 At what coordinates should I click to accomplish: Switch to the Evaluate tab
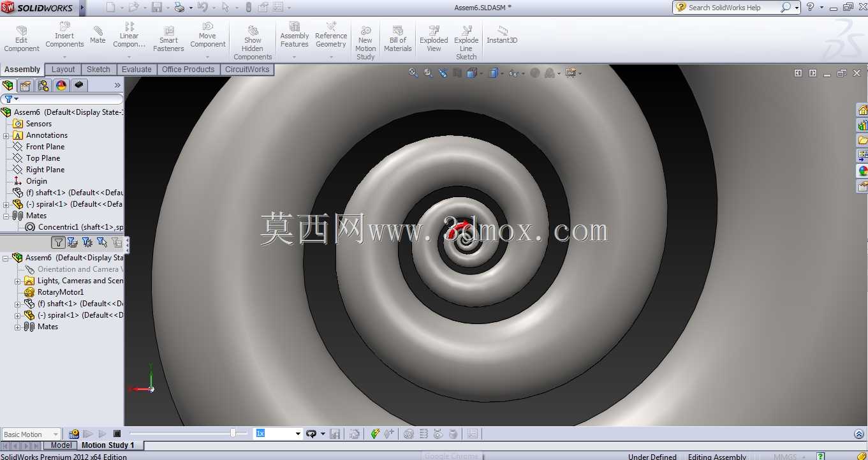point(136,70)
